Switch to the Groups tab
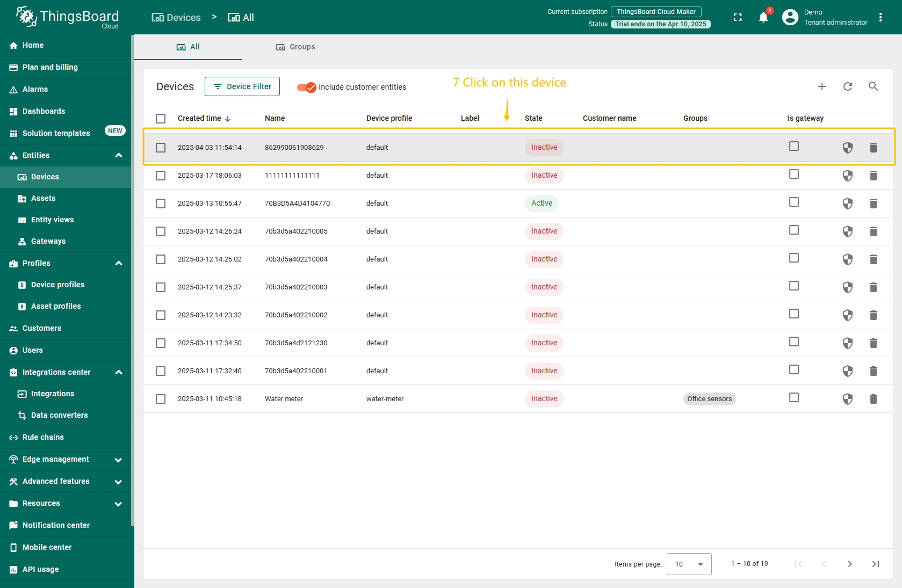Screen dimensions: 902x588 click(295, 47)
